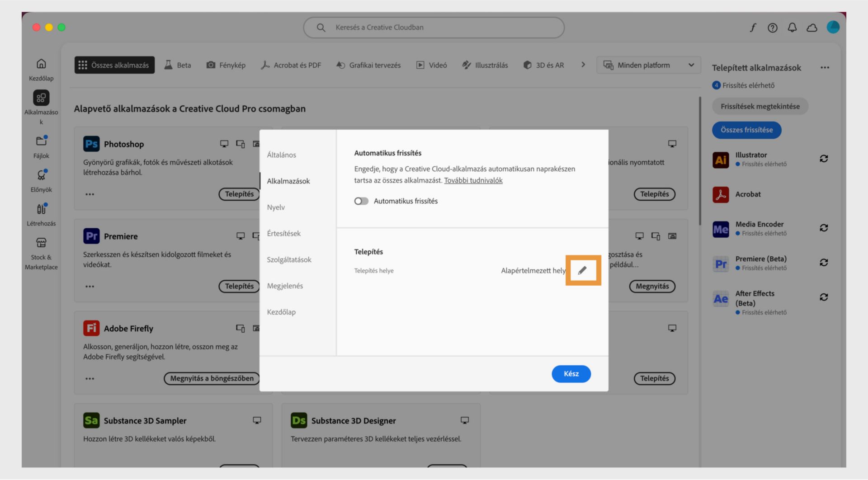Screen dimensions: 868x480
Task: Select the Illusztrálás category filter
Action: pyautogui.click(x=485, y=65)
